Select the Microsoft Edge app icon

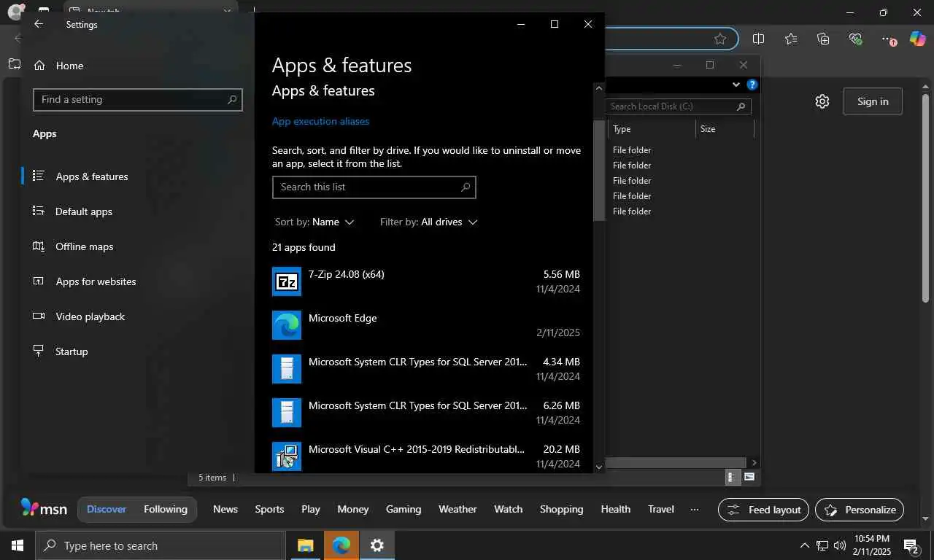[287, 325]
